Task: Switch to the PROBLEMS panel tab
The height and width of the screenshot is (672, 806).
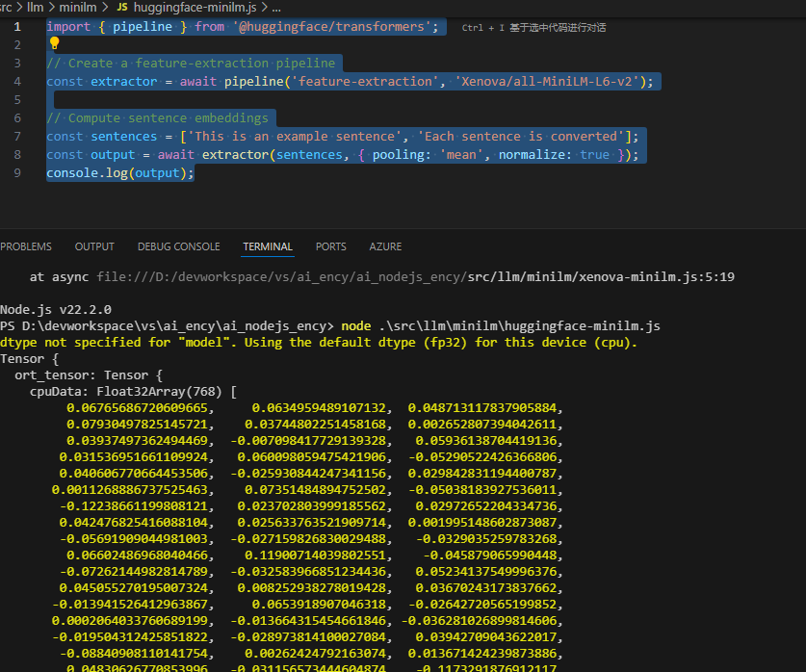Action: point(26,246)
